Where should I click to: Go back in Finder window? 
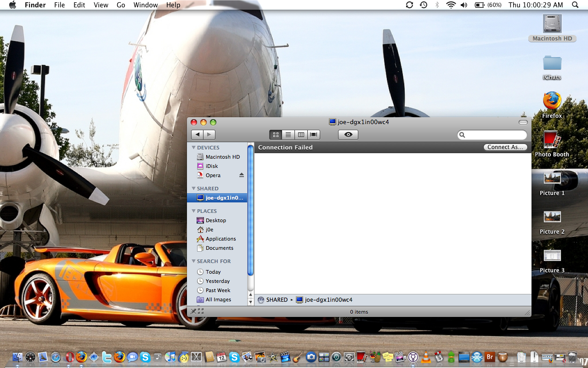198,135
